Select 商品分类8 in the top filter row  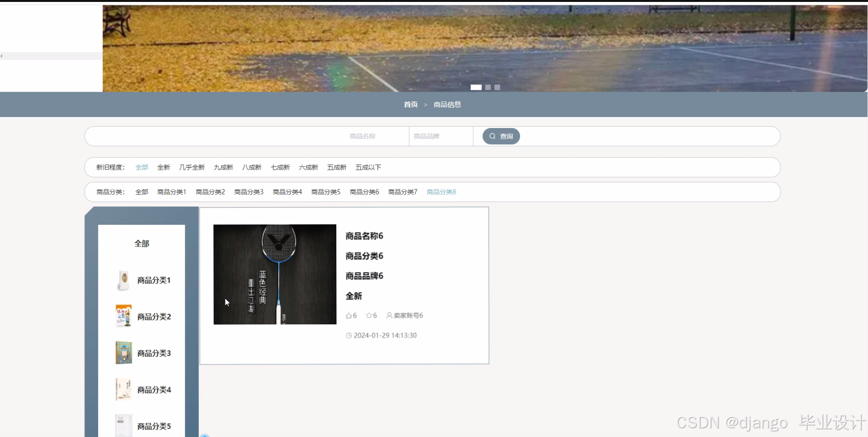pyautogui.click(x=441, y=192)
